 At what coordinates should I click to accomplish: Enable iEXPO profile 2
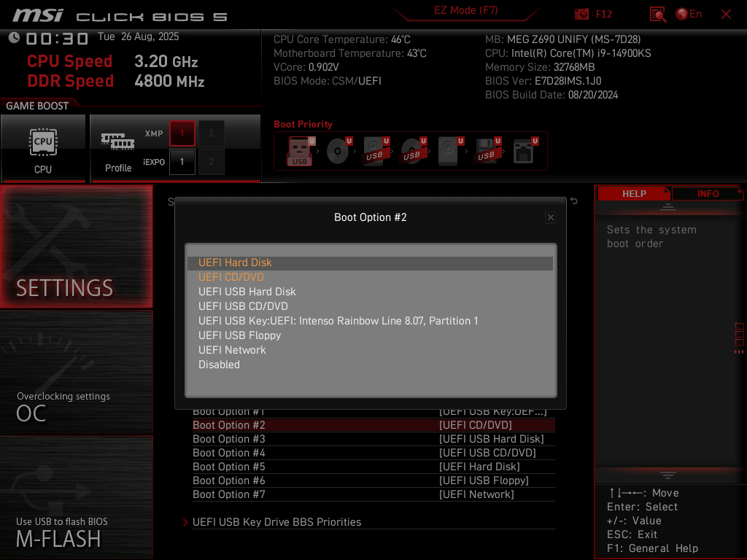[211, 162]
